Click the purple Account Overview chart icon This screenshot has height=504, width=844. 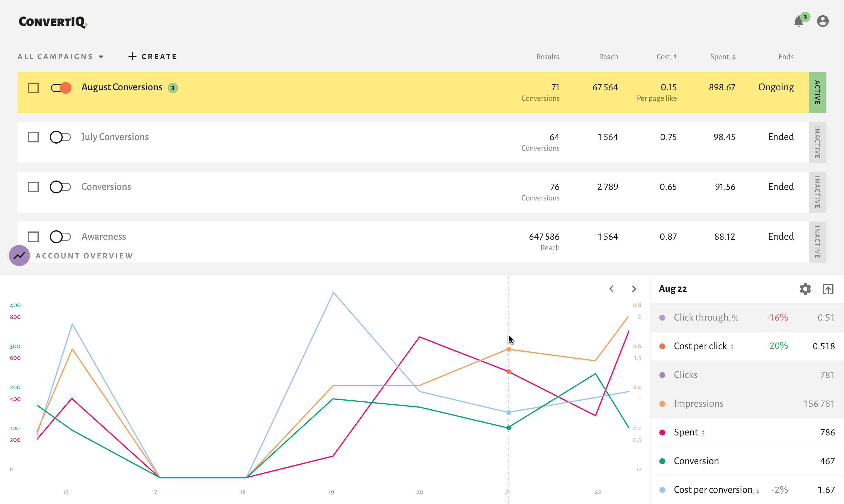tap(19, 256)
